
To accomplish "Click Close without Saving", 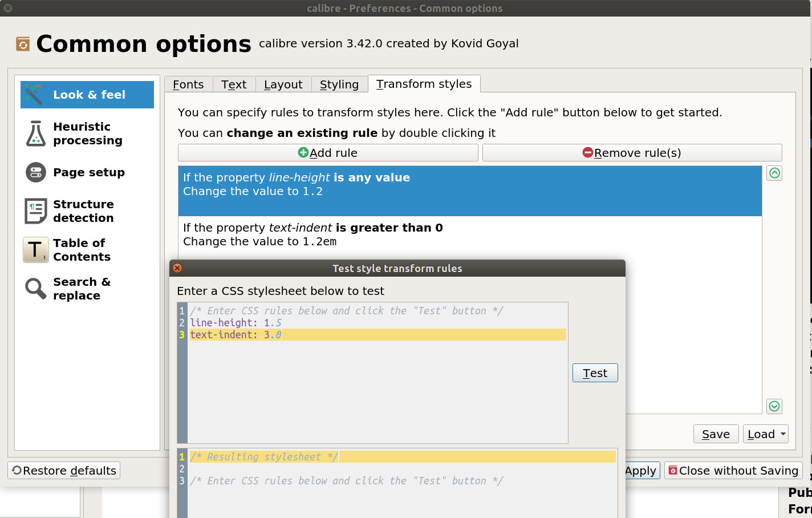I will pyautogui.click(x=733, y=471).
